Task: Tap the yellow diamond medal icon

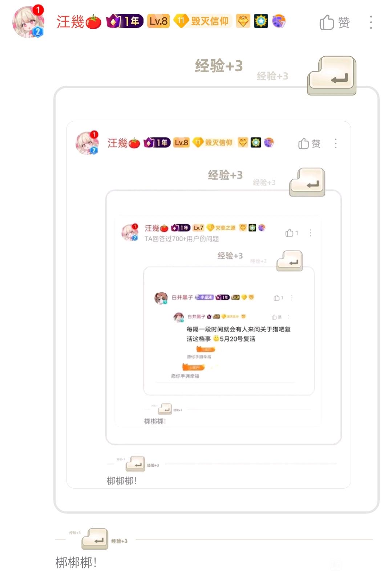Action: [243, 21]
